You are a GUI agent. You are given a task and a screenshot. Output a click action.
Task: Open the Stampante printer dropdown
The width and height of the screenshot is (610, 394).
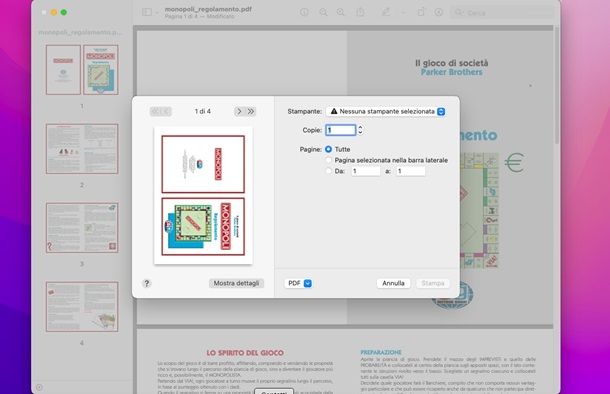(386, 112)
